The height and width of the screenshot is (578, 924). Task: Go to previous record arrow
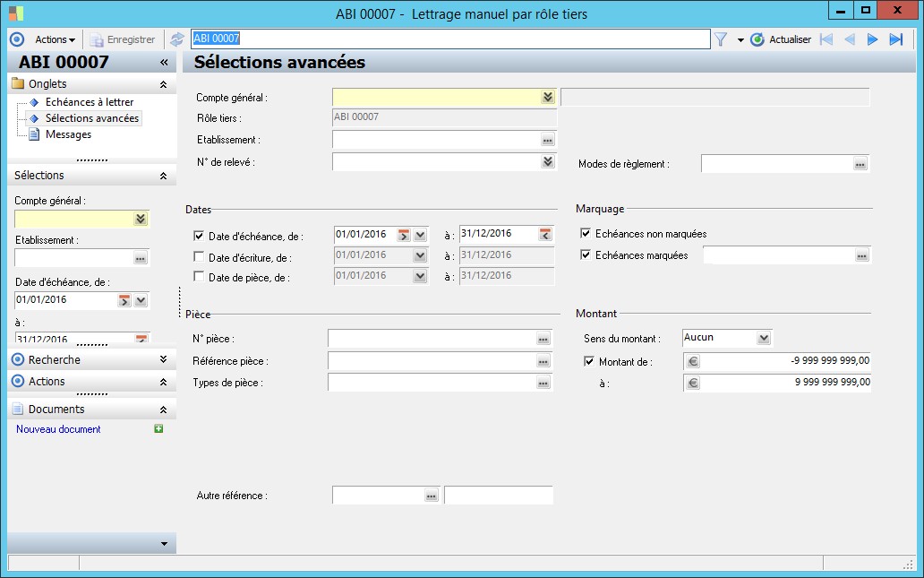pos(849,39)
